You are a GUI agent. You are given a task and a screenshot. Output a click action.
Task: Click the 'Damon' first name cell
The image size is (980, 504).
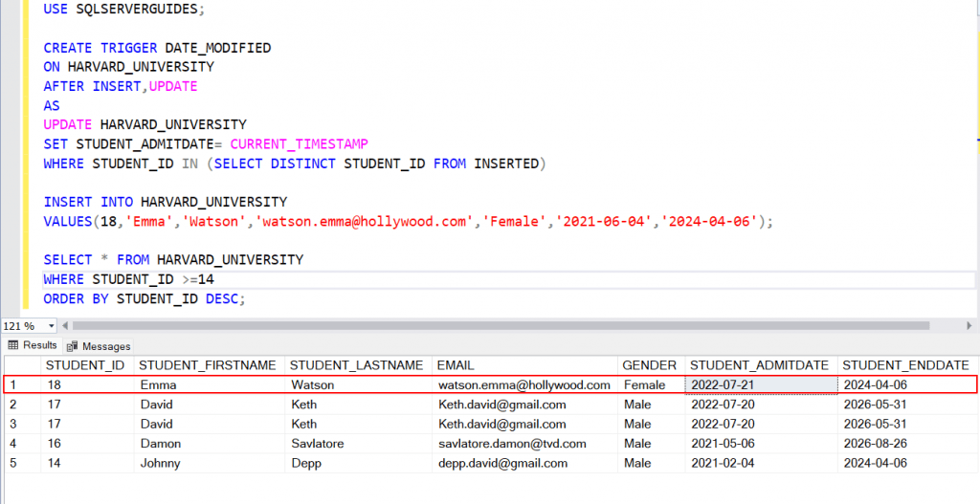(x=210, y=444)
